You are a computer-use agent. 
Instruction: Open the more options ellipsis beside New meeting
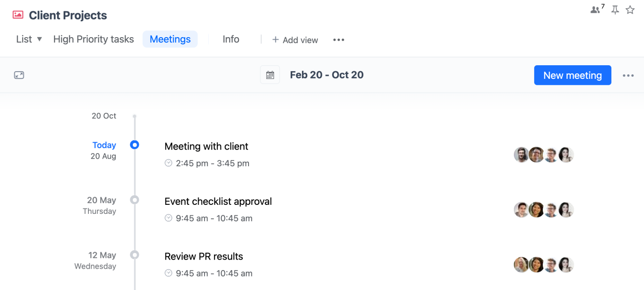tap(628, 76)
